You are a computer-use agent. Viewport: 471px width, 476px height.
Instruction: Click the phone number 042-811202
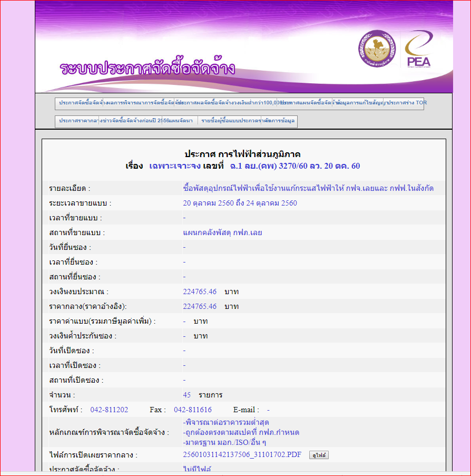pos(109,410)
